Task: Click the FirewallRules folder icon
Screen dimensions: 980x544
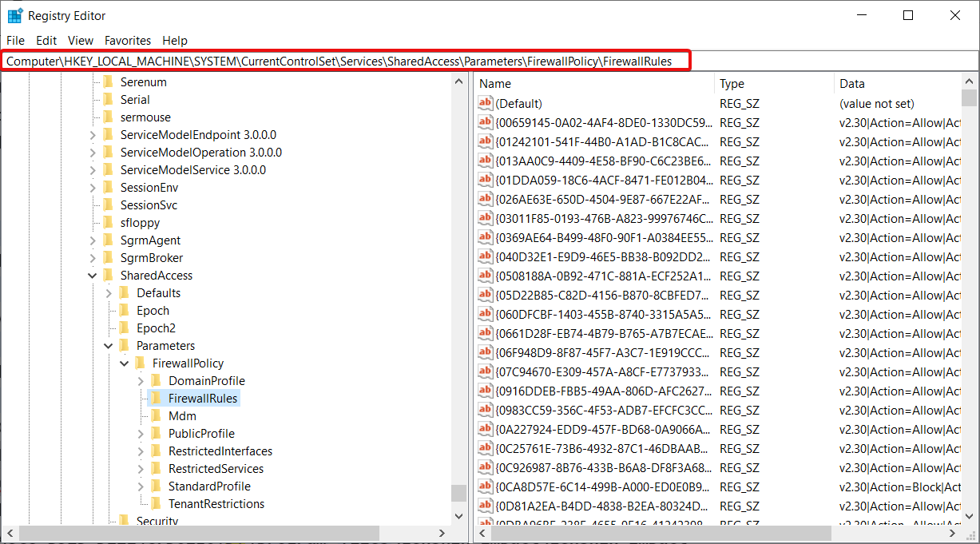Action: point(156,399)
